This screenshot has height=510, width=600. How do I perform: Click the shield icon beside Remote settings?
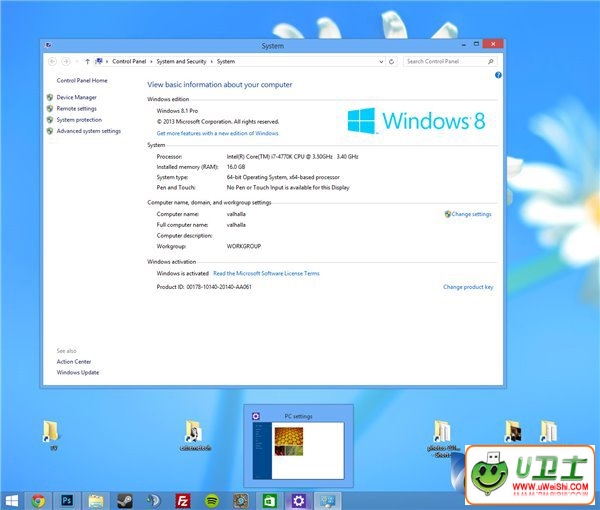click(50, 109)
